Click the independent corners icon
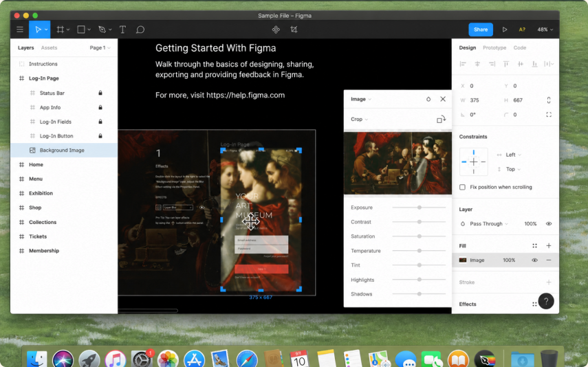The height and width of the screenshot is (367, 588). [x=549, y=115]
